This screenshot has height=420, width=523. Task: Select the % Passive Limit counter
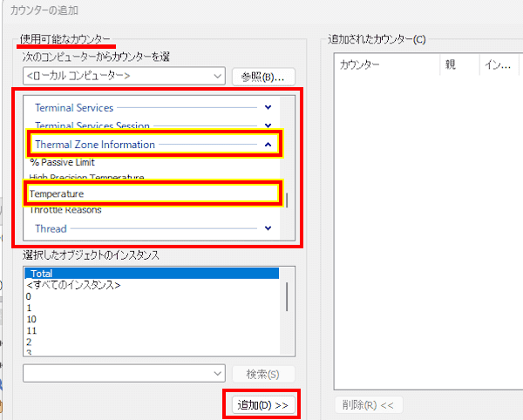[62, 162]
